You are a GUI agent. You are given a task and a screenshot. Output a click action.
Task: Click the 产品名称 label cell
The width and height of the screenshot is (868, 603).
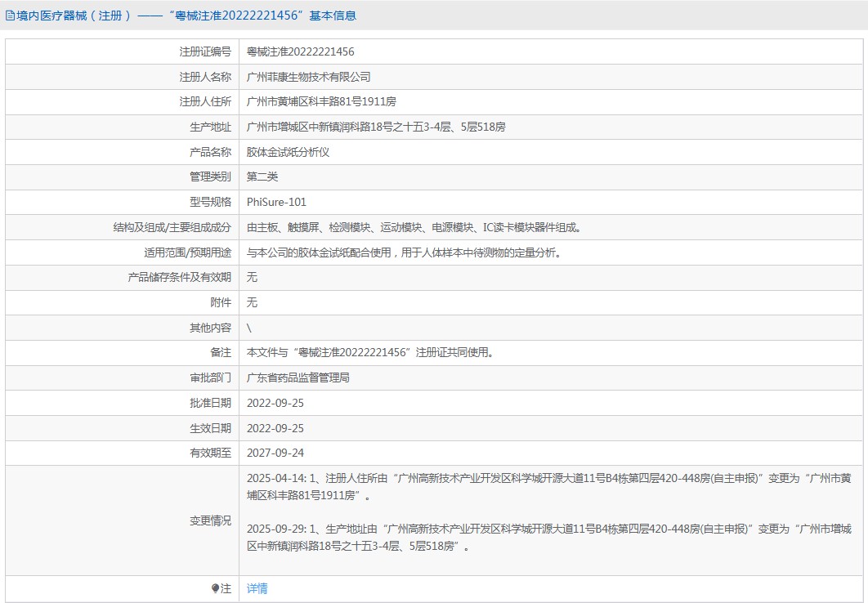coord(123,152)
